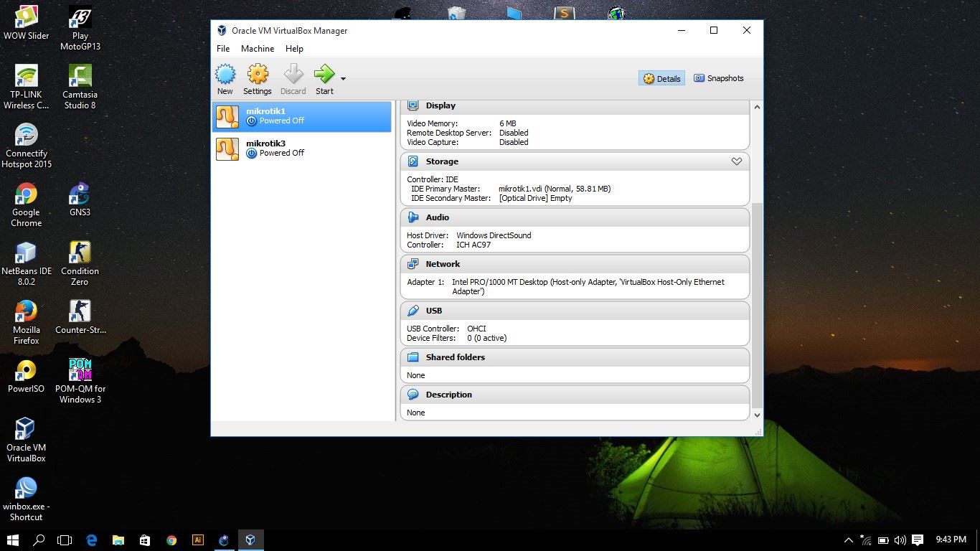This screenshot has width=980, height=551.
Task: Click details pane scrollbar up arrow
Action: [756, 107]
